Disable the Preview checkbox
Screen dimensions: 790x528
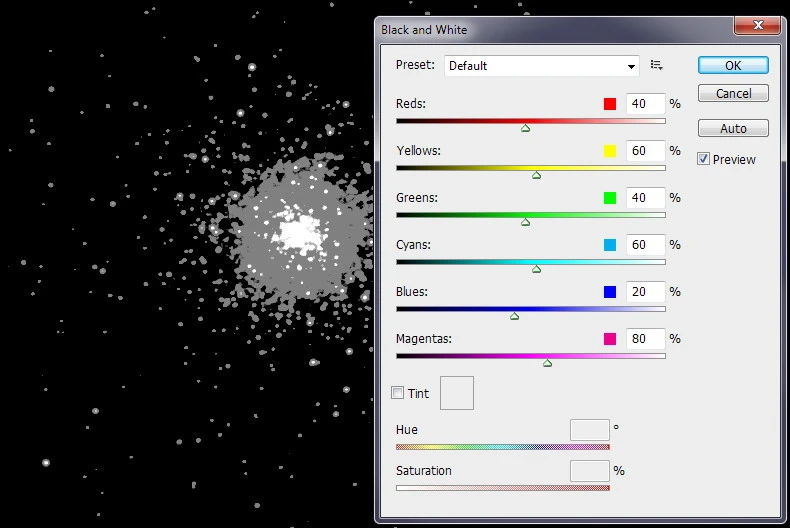703,159
